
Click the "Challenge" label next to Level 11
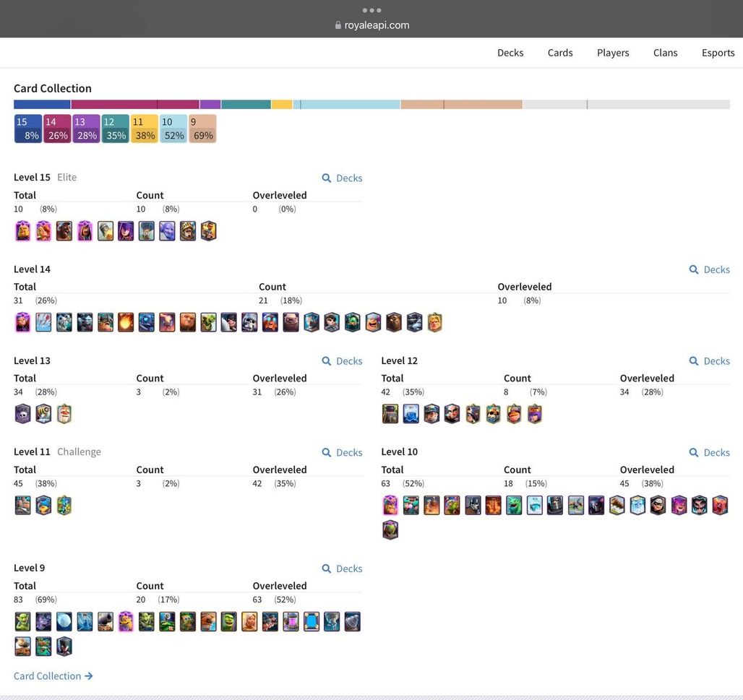(x=79, y=451)
